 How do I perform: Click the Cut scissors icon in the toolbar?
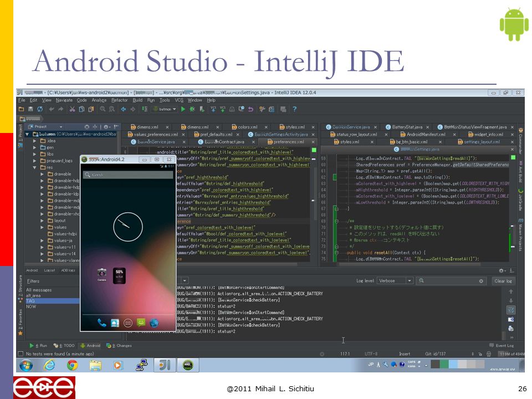coord(72,109)
